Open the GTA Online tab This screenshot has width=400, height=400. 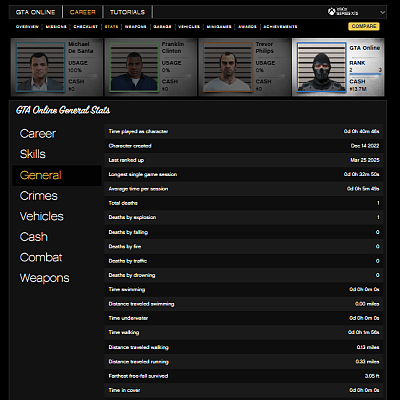tap(35, 12)
